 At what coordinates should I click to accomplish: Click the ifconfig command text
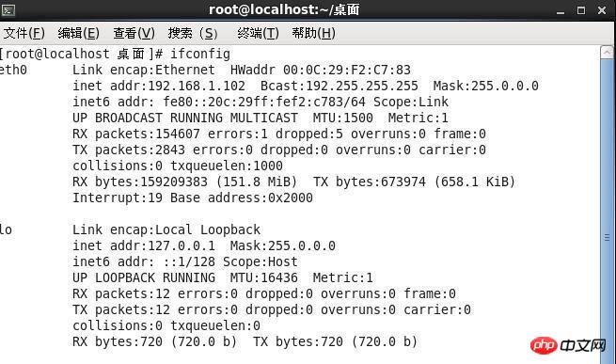tap(200, 54)
